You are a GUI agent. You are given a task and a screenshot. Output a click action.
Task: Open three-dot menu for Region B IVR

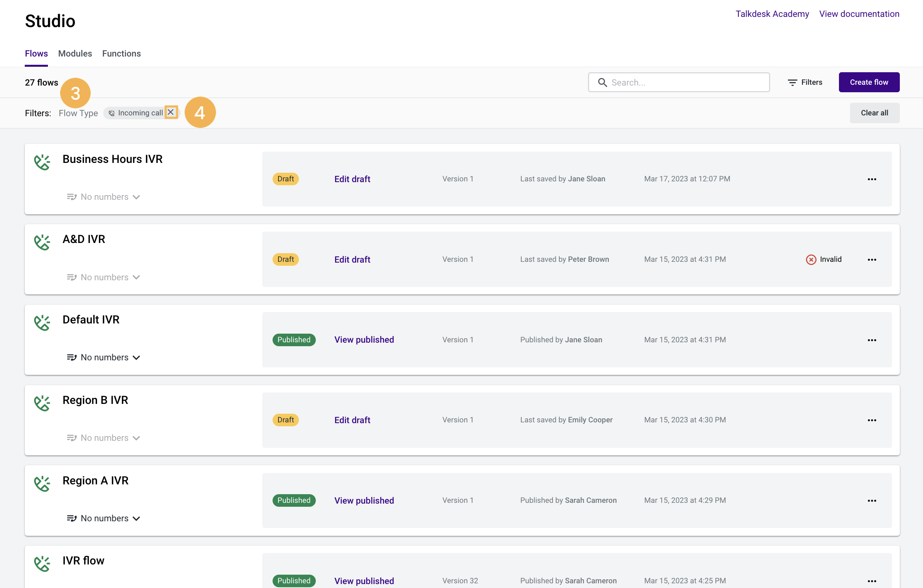872,420
